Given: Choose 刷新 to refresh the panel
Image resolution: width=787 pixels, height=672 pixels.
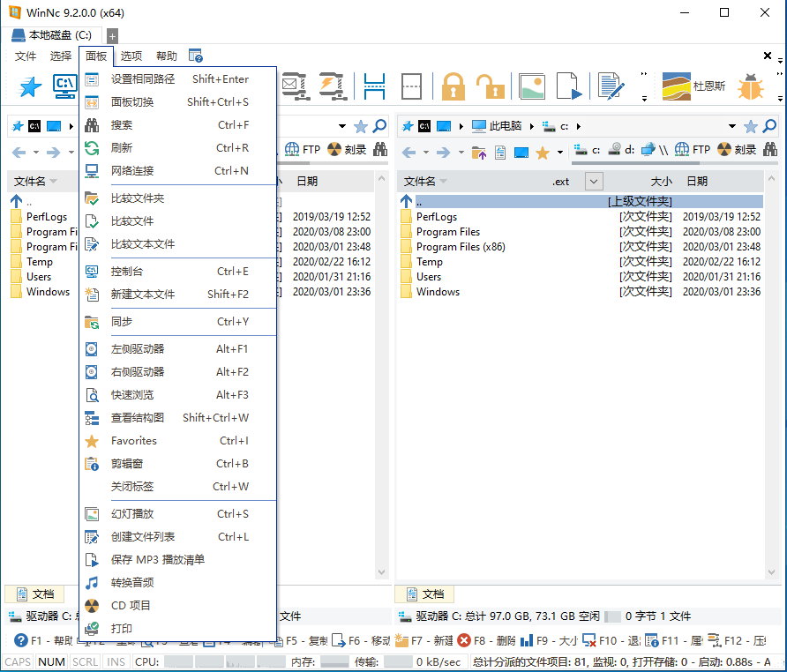Looking at the screenshot, I should (x=177, y=148).
